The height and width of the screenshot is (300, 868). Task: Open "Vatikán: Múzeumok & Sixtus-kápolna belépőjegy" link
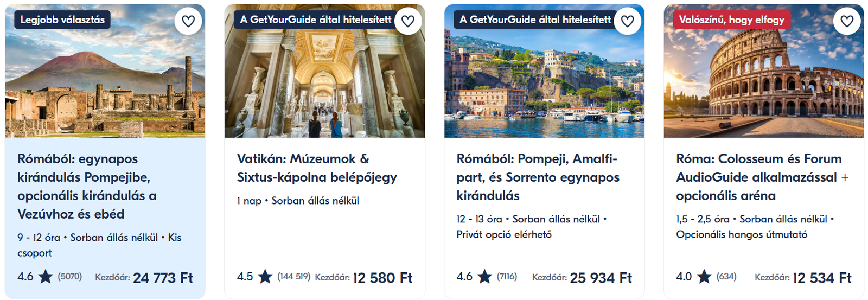(317, 168)
